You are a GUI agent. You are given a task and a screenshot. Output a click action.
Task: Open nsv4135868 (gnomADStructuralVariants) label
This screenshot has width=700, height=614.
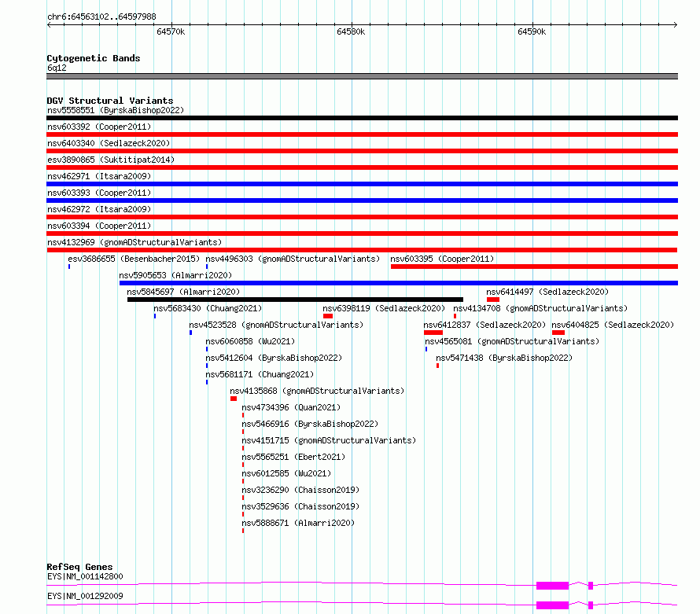pos(317,391)
